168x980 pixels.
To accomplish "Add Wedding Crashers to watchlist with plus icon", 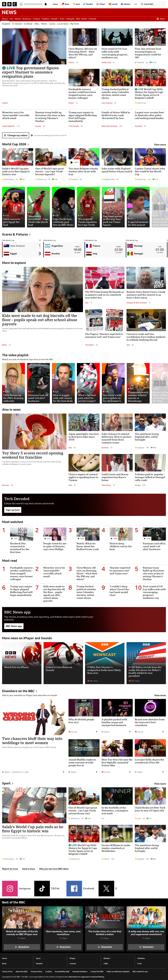I will point(63,772).
